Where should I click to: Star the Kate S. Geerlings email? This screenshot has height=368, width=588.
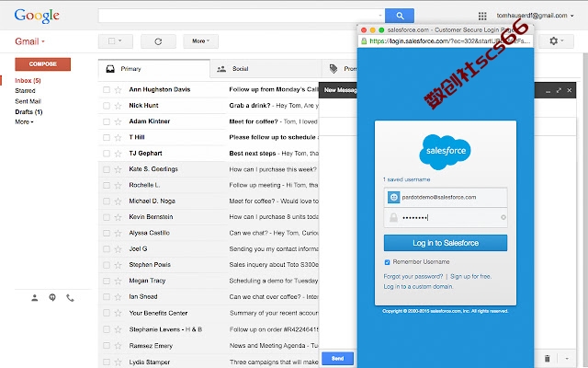[119, 169]
